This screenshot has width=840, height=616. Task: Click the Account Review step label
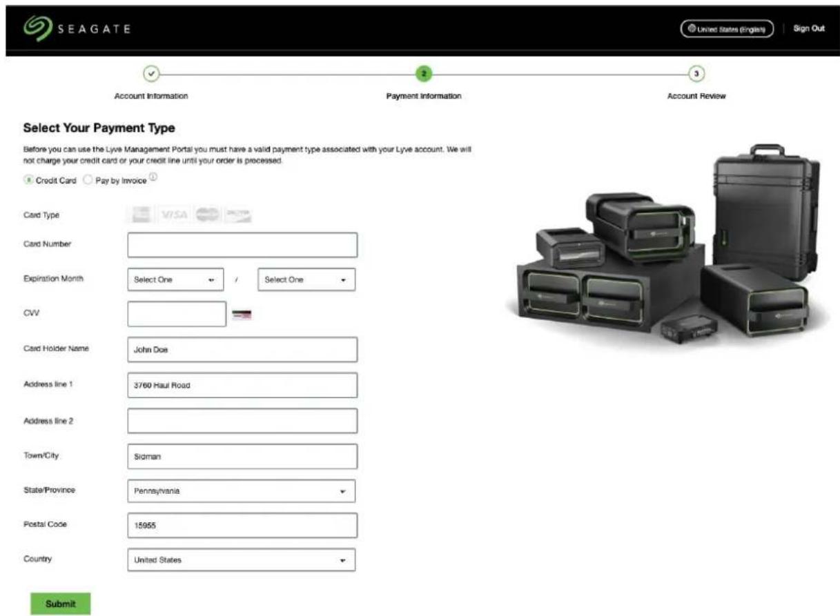point(696,97)
